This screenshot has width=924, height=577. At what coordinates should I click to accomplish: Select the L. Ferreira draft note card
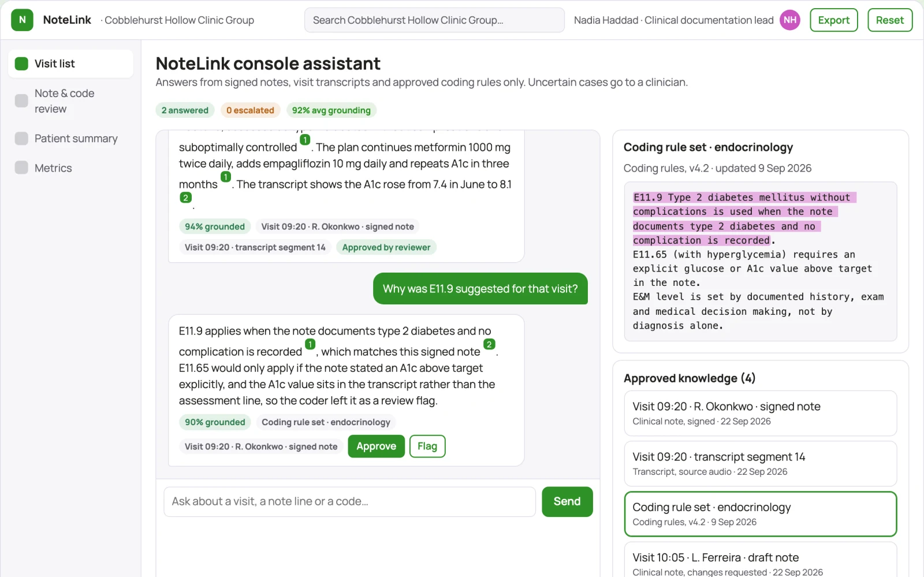coord(760,560)
